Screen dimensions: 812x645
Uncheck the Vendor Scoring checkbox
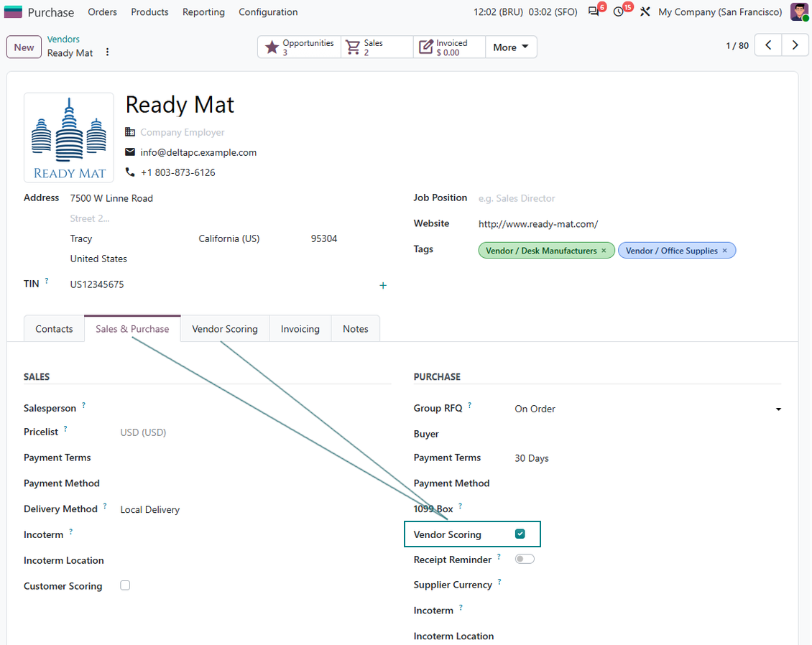pyautogui.click(x=520, y=534)
